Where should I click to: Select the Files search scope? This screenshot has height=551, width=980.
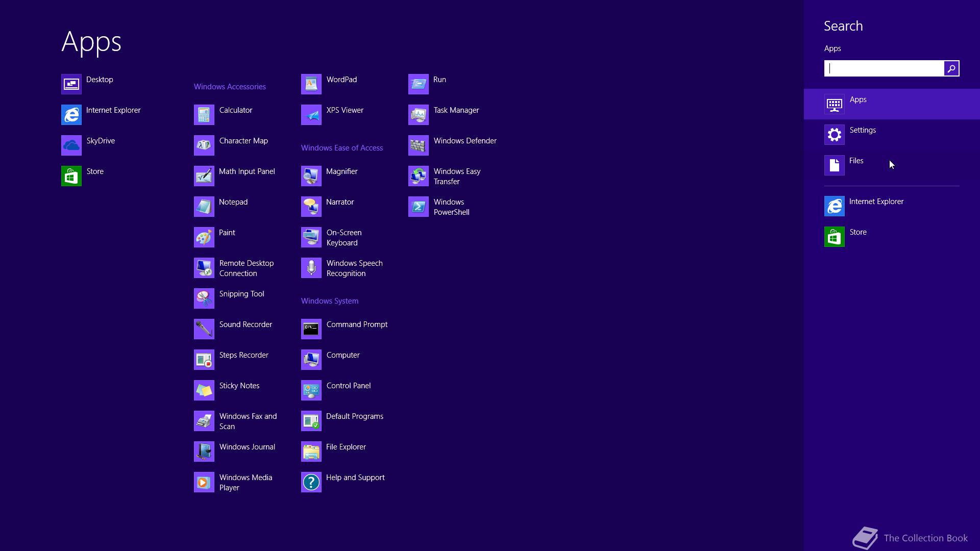coord(892,165)
